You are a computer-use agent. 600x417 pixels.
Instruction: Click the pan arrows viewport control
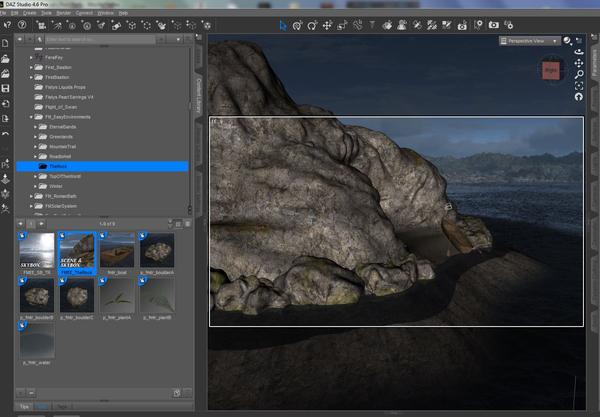[581, 63]
